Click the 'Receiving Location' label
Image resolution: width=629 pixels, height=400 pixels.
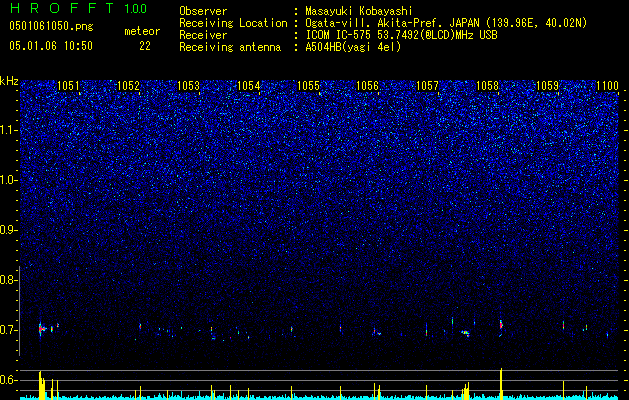[x=233, y=23]
